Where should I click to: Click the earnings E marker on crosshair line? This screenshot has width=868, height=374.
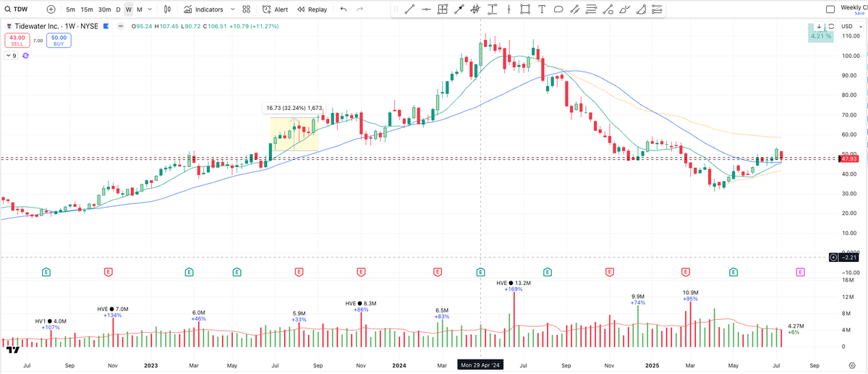(480, 272)
